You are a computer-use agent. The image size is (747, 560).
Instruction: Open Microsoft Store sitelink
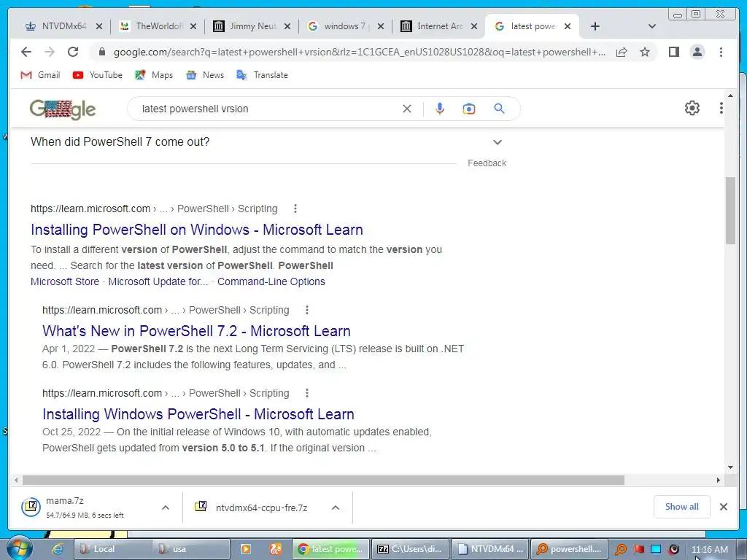pyautogui.click(x=65, y=281)
